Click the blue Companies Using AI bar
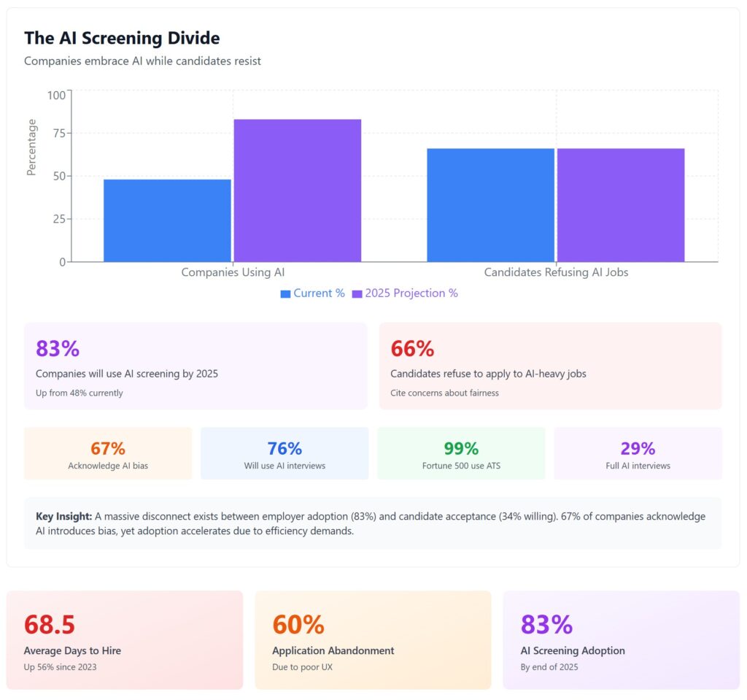Viewport: 747px width, 700px height. click(167, 220)
